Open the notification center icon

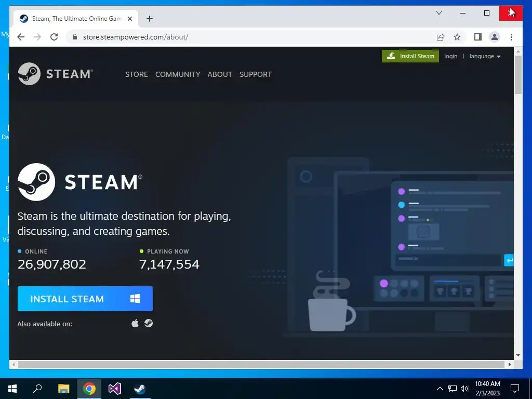pos(515,388)
